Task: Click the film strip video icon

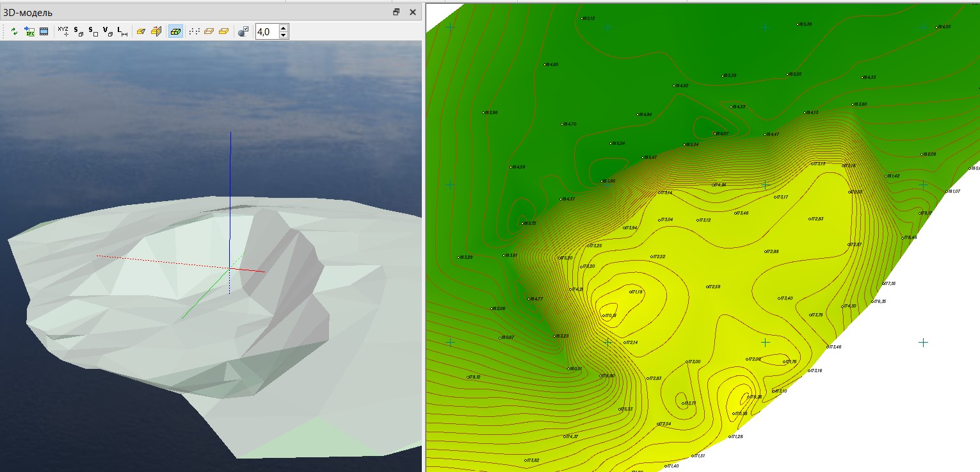Action: pos(44,31)
